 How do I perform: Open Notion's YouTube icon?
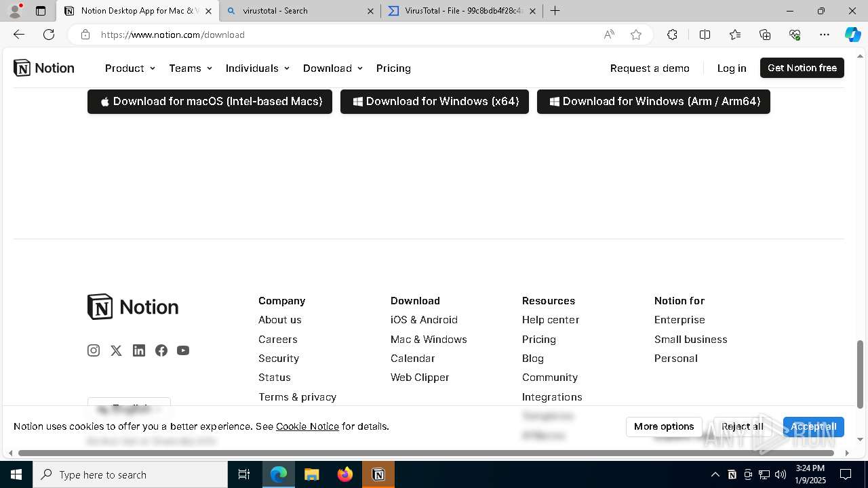pos(183,350)
